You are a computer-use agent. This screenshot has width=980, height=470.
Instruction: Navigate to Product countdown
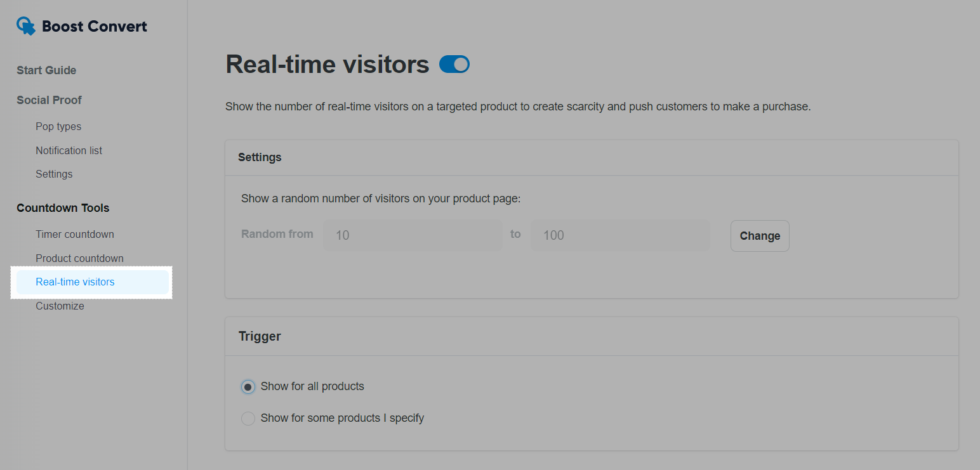point(79,258)
